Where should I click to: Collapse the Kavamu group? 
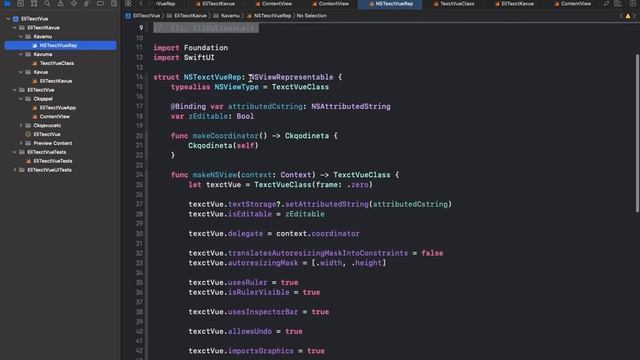click(21, 37)
